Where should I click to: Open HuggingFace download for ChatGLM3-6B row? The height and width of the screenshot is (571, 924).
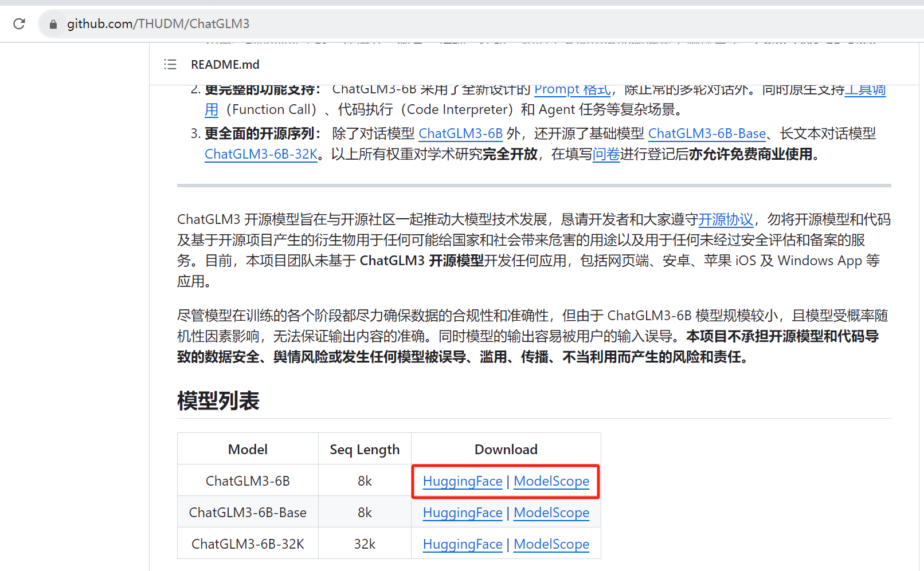(x=463, y=481)
